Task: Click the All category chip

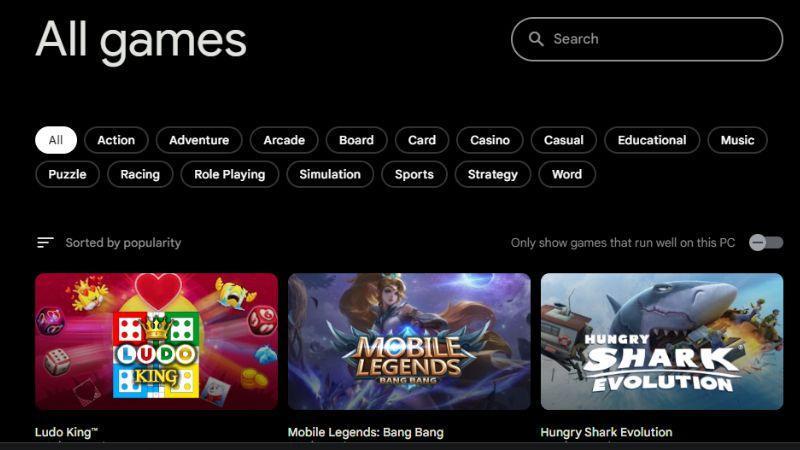Action: coord(56,140)
